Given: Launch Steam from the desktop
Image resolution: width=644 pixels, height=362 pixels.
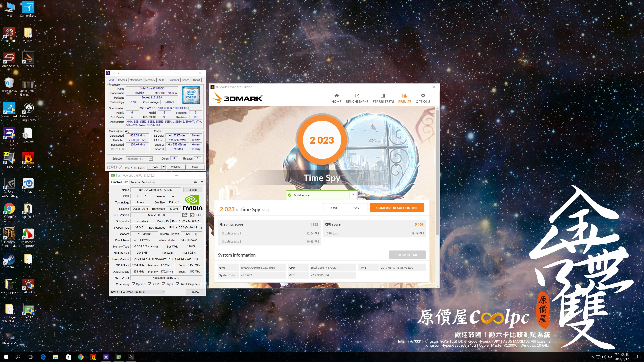Looking at the screenshot, I should 9,261.
